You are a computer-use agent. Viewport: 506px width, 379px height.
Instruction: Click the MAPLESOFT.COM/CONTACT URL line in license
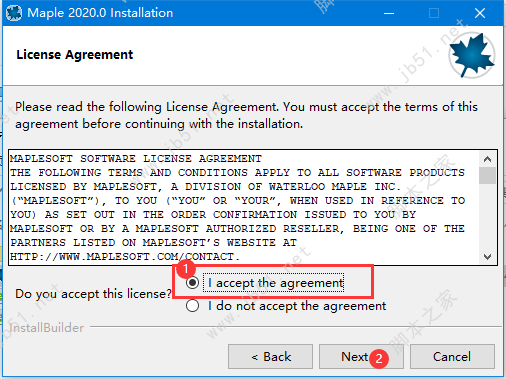125,256
